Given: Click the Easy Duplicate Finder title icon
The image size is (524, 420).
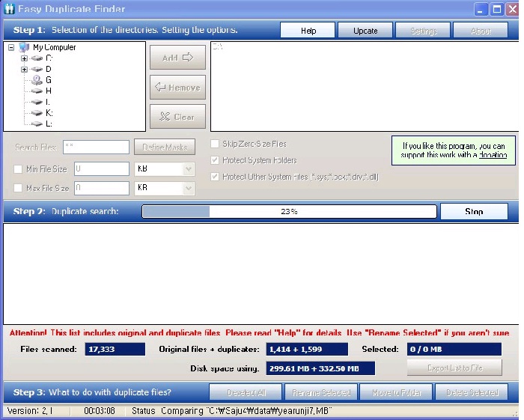Looking at the screenshot, I should pos(9,9).
